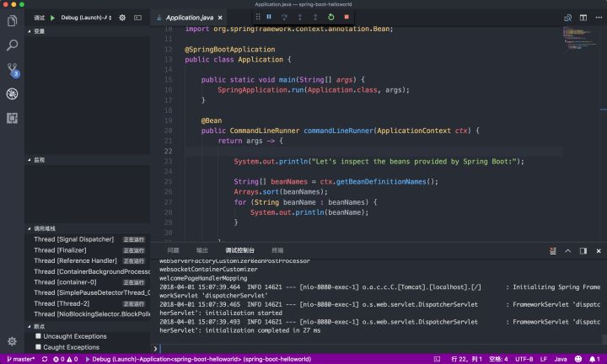Step out in the debug toolbar
Screen dimensions: 607x364
(x=315, y=17)
